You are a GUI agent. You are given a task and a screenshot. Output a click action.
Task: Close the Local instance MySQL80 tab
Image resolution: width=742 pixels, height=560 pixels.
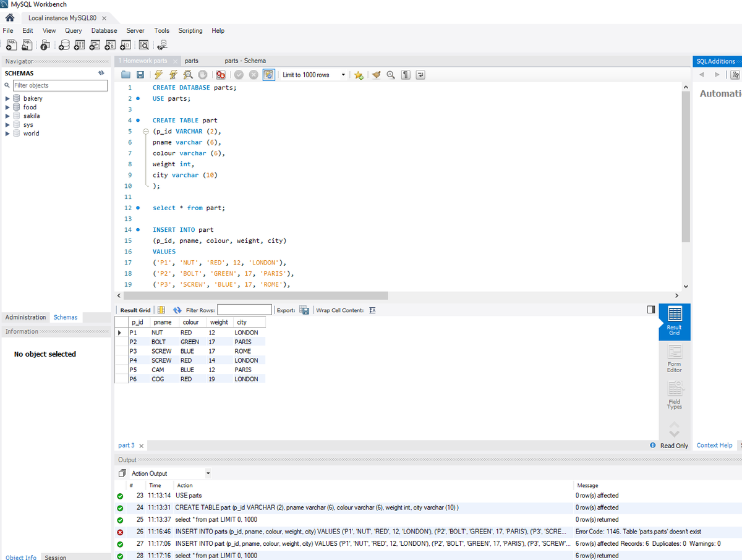[x=104, y=18]
